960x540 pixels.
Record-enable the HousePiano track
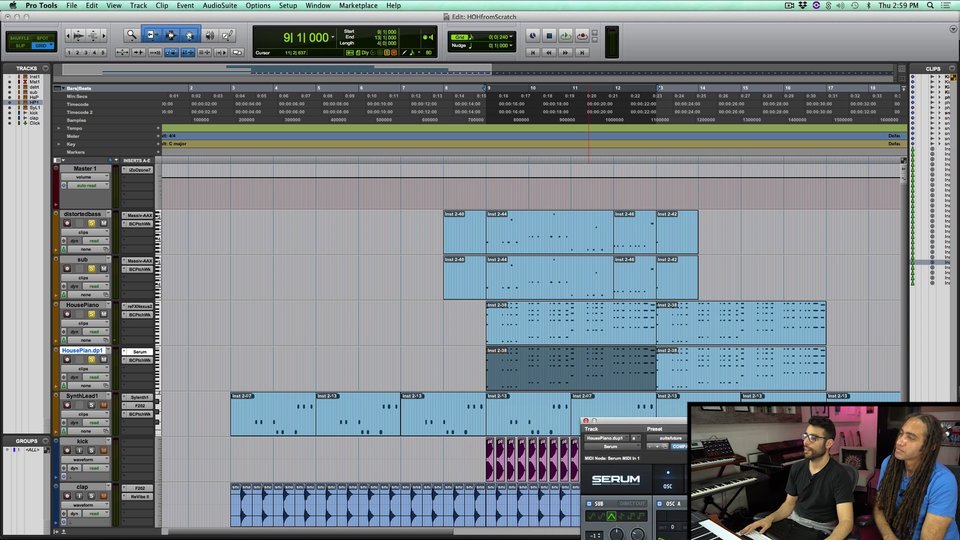[x=67, y=314]
